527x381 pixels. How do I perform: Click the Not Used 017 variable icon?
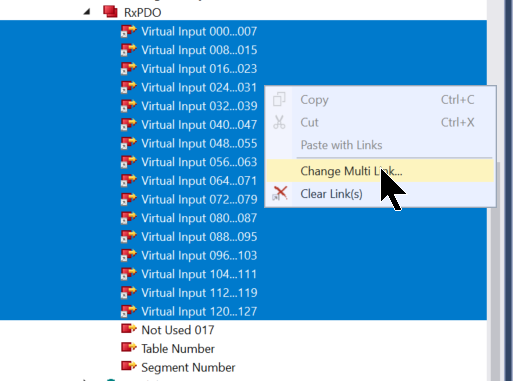tap(129, 329)
